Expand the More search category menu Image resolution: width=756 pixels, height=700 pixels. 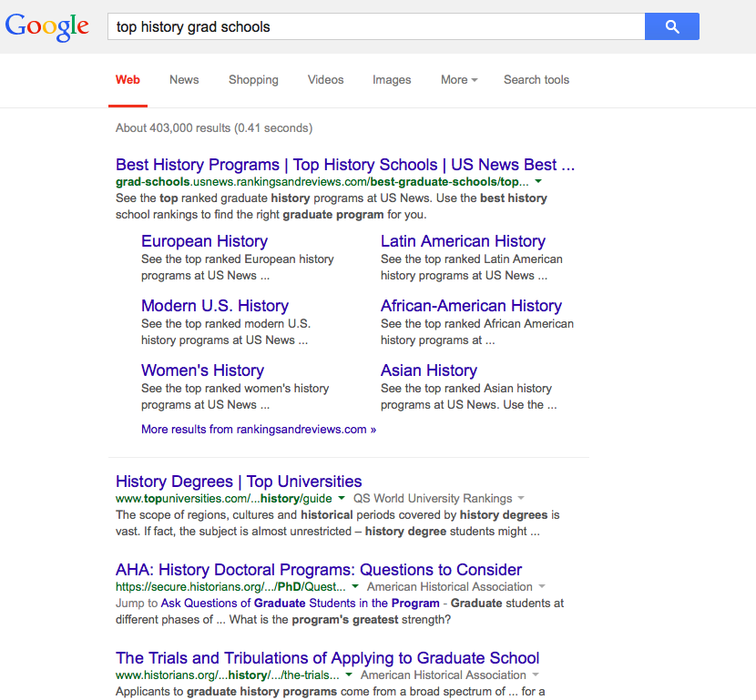click(458, 80)
